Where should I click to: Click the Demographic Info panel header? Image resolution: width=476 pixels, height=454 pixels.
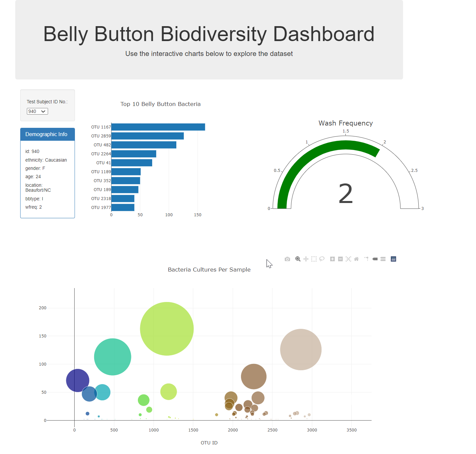[x=47, y=134]
